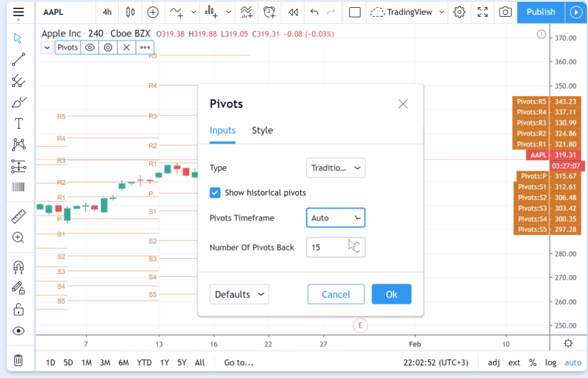Create an alert with the alarm clock icon
588x378 pixels.
(269, 13)
